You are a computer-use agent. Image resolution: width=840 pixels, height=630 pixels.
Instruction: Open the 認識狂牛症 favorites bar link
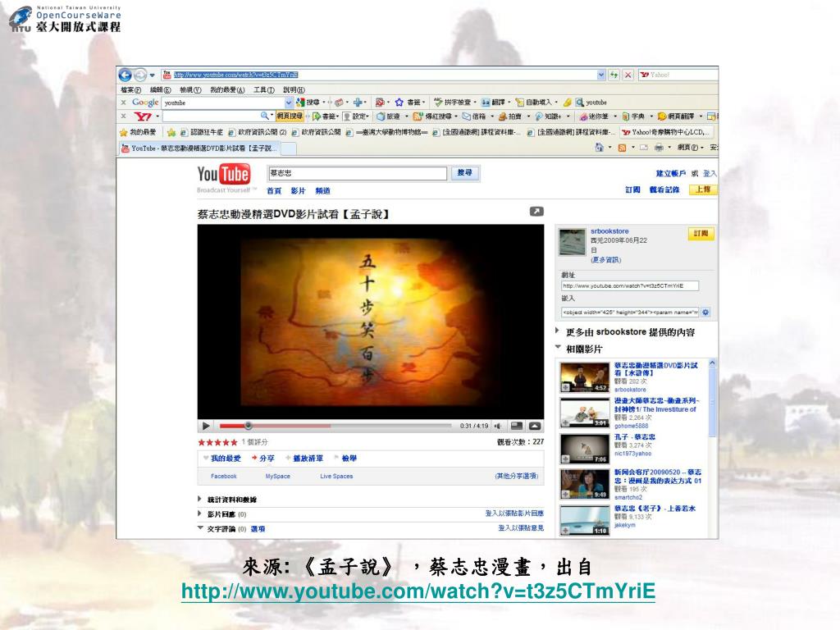202,132
